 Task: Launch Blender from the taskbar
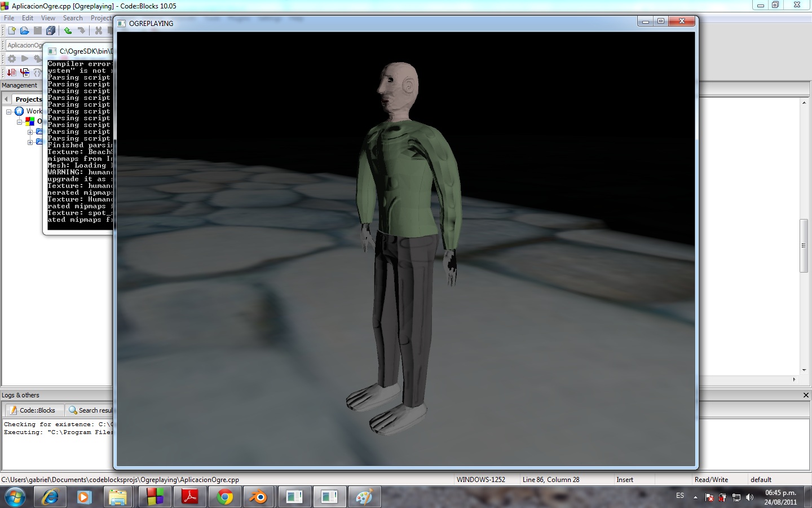pos(258,497)
